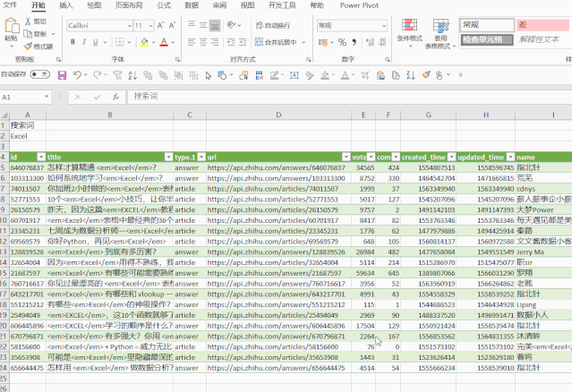The height and width of the screenshot is (392, 572).
Task: Click the Cut scissors icon
Action: (x=28, y=21)
